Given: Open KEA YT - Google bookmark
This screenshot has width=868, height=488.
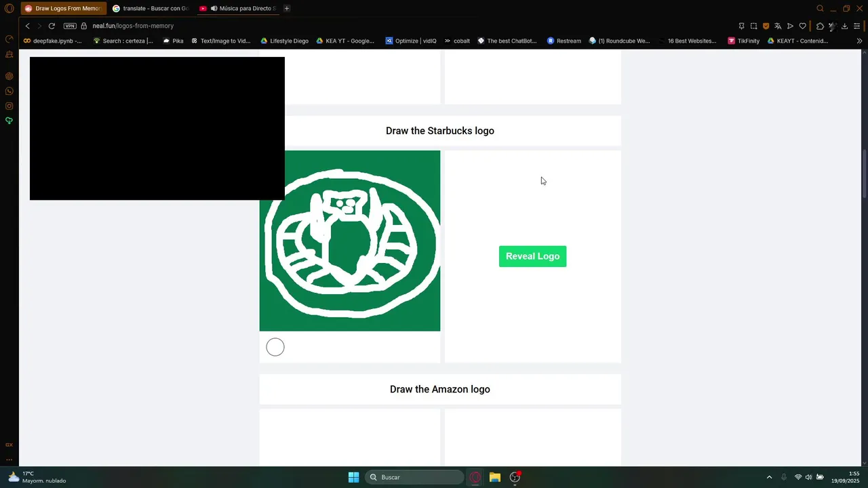Looking at the screenshot, I should (345, 41).
